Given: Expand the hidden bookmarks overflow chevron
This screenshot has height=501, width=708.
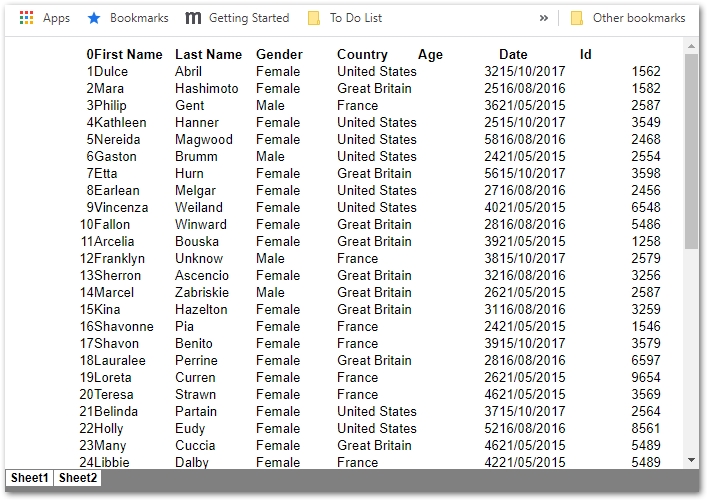Looking at the screenshot, I should [x=544, y=18].
